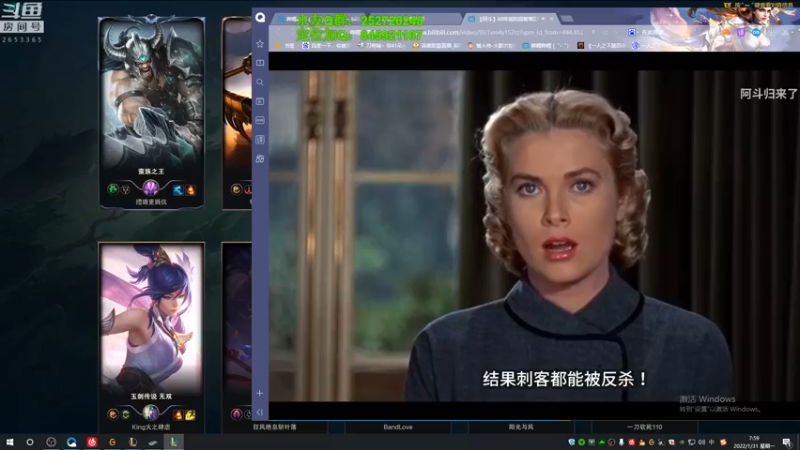Open the browser icon on taskbar
Screen dimensions: 800x450
[x=71, y=442]
